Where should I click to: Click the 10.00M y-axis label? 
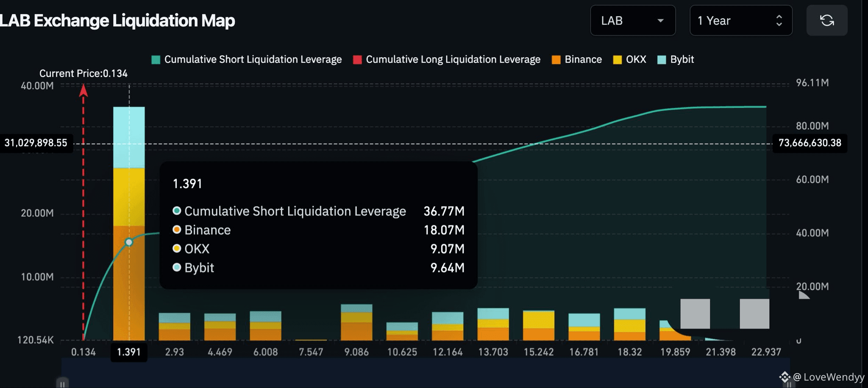37,277
